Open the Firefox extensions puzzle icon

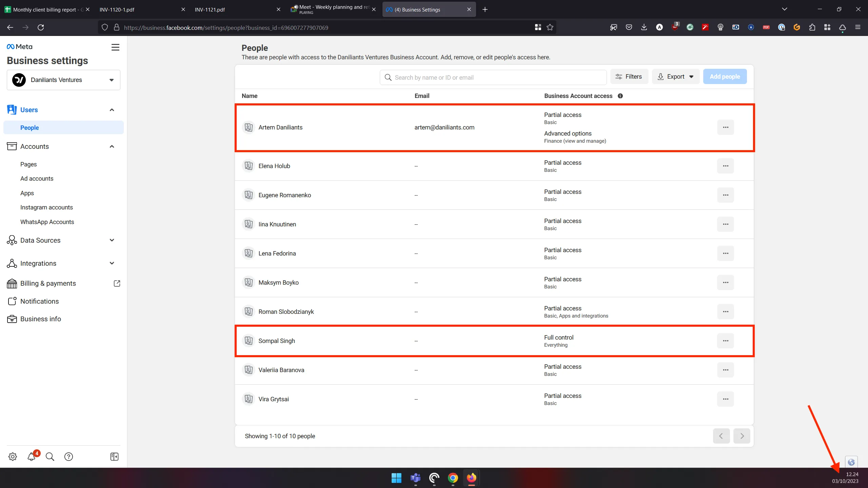click(812, 27)
